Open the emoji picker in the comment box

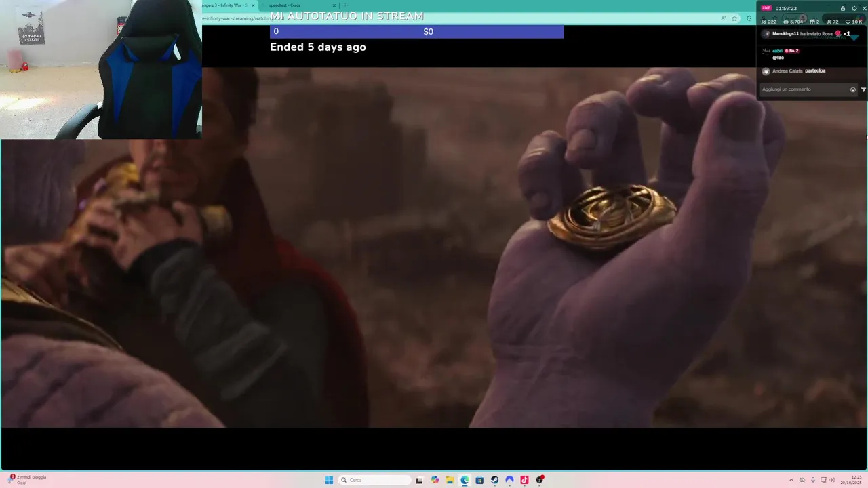(x=853, y=89)
